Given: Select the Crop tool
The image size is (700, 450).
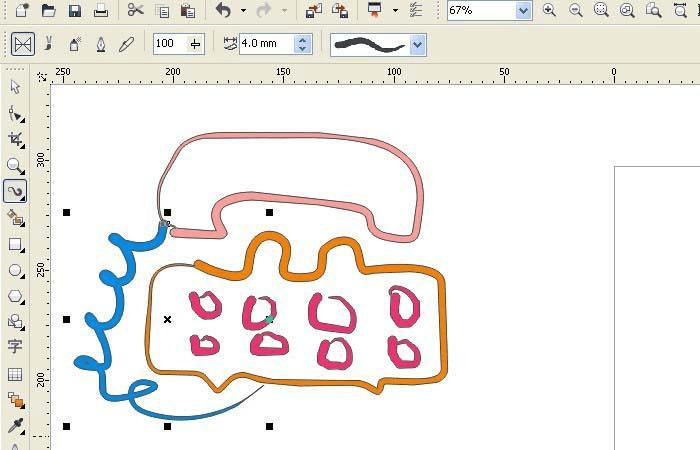Looking at the screenshot, I should [x=15, y=139].
